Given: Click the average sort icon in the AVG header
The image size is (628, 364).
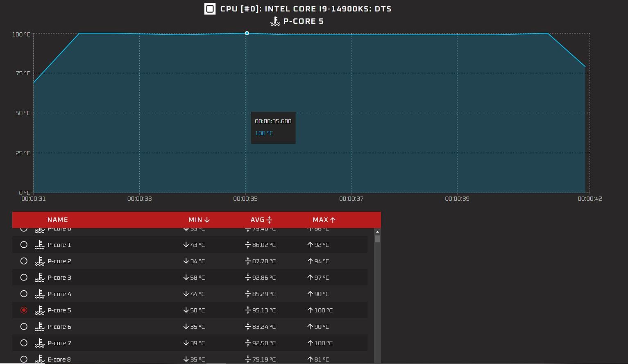Looking at the screenshot, I should [x=270, y=220].
